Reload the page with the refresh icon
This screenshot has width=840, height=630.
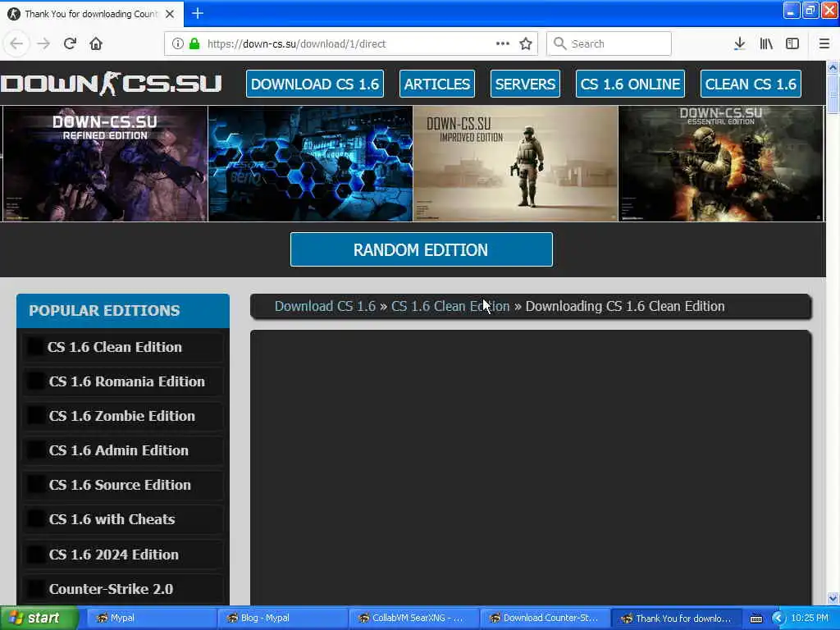(x=70, y=44)
